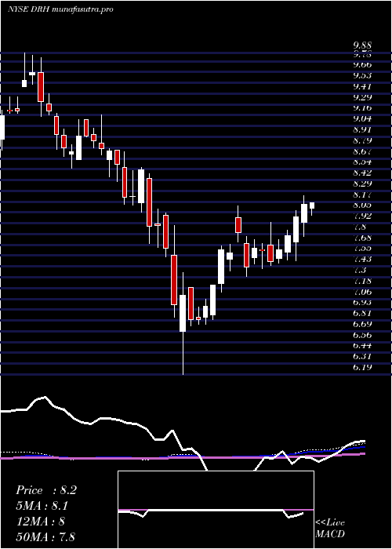Image resolution: width=392 pixels, height=549 pixels.
Task: Select the 9.66 price axis label
Action: (x=362, y=64)
